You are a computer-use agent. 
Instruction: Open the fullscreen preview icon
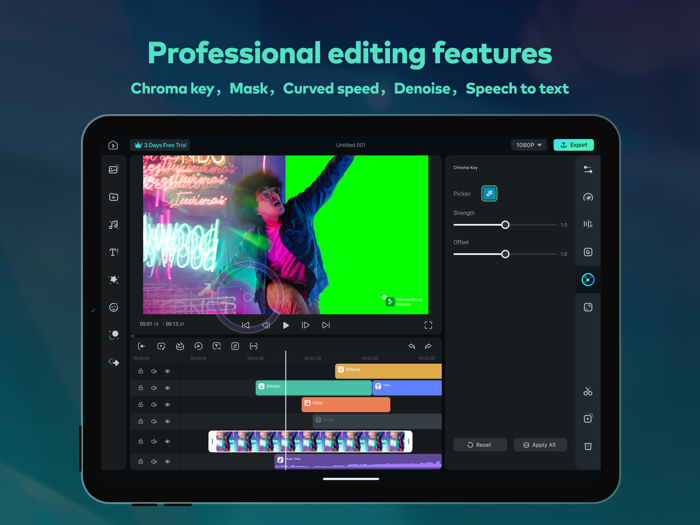coord(428,325)
